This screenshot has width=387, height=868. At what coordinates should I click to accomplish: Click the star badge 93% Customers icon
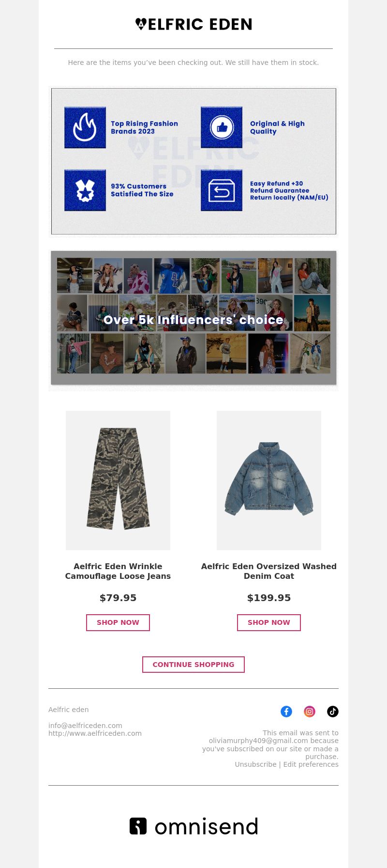click(85, 190)
